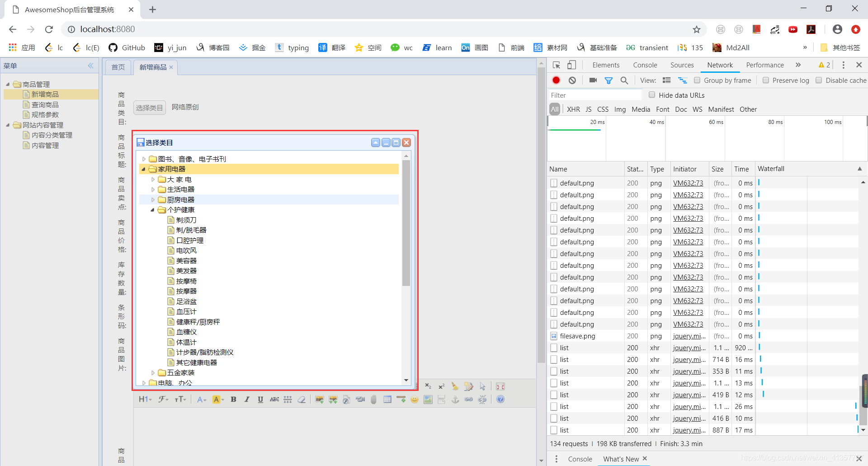The width and height of the screenshot is (868, 466).
Task: Click the eraser remove-format icon
Action: pos(302,399)
